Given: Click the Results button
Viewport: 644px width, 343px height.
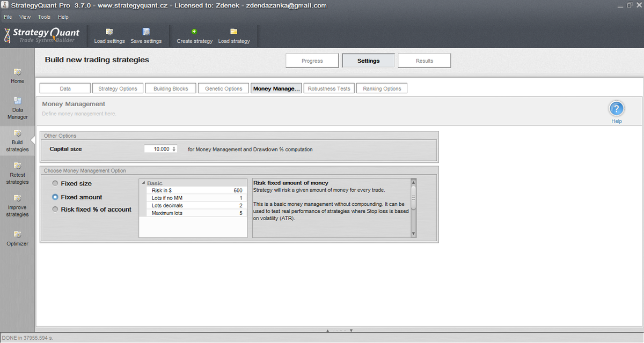Looking at the screenshot, I should (x=425, y=61).
